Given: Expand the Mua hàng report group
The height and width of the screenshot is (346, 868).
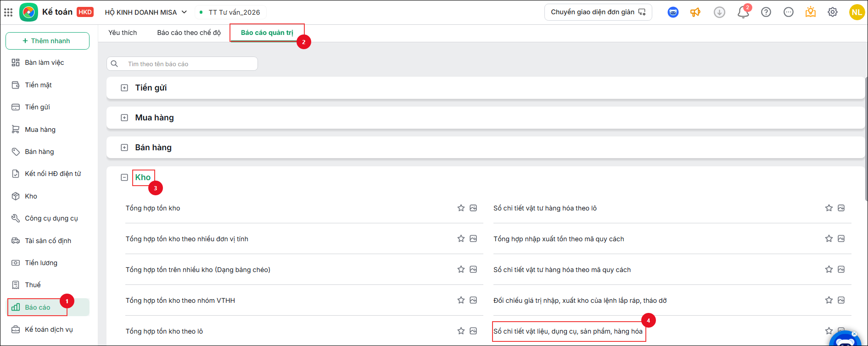Looking at the screenshot, I should click(124, 118).
